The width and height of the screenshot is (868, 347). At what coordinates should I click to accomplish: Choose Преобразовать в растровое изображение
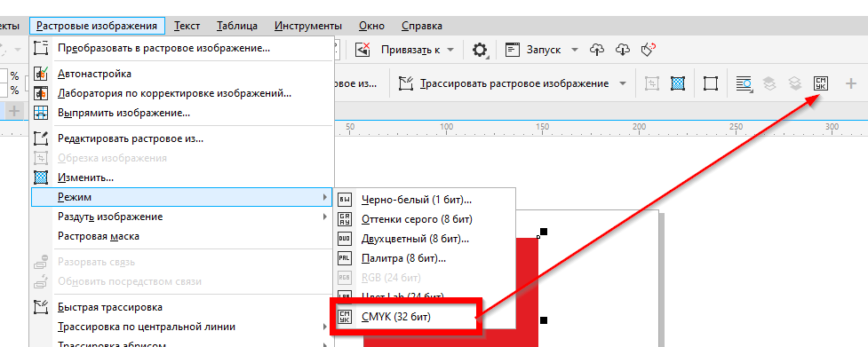[x=182, y=48]
